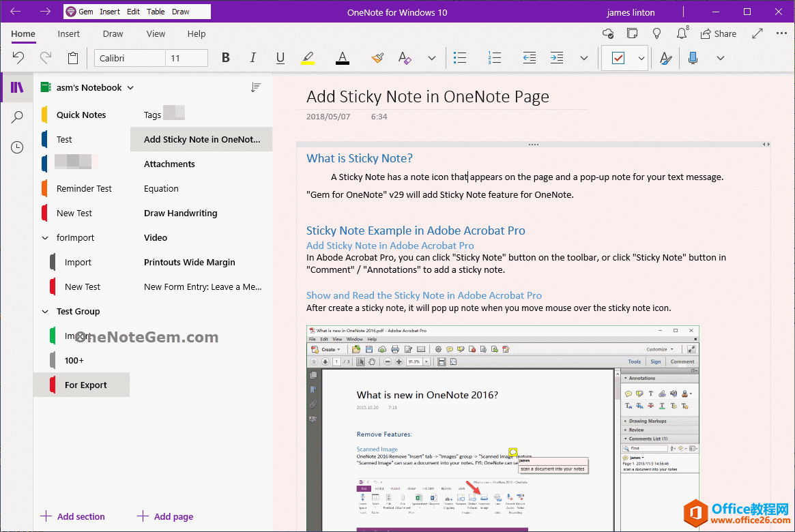
Task: Toggle bulleted list
Action: coord(460,58)
